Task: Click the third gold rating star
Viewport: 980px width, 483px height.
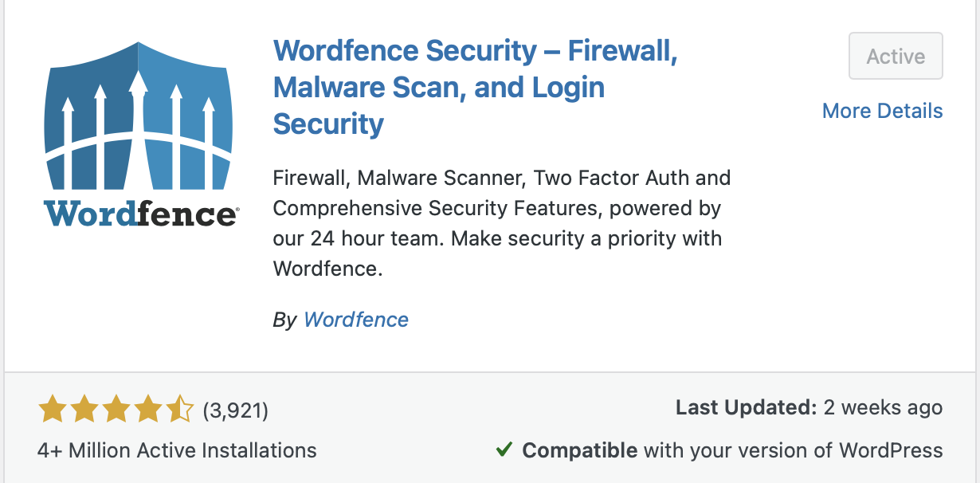Action: 116,410
